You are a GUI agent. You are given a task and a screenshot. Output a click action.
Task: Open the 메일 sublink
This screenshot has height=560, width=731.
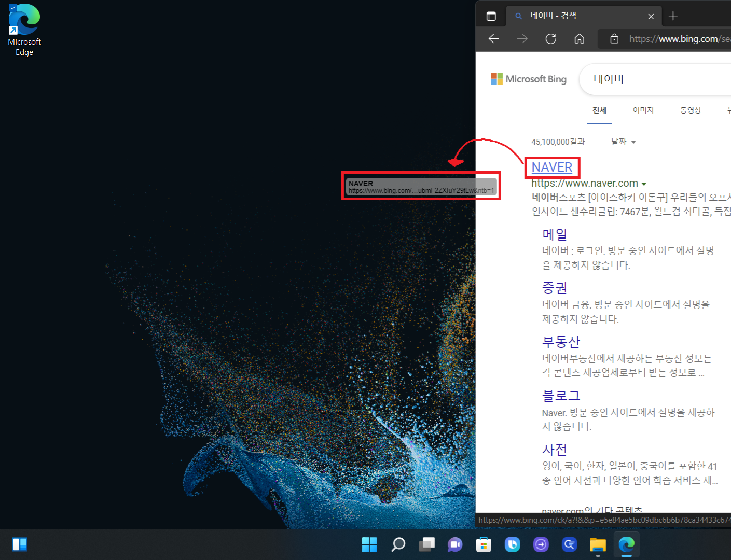555,234
